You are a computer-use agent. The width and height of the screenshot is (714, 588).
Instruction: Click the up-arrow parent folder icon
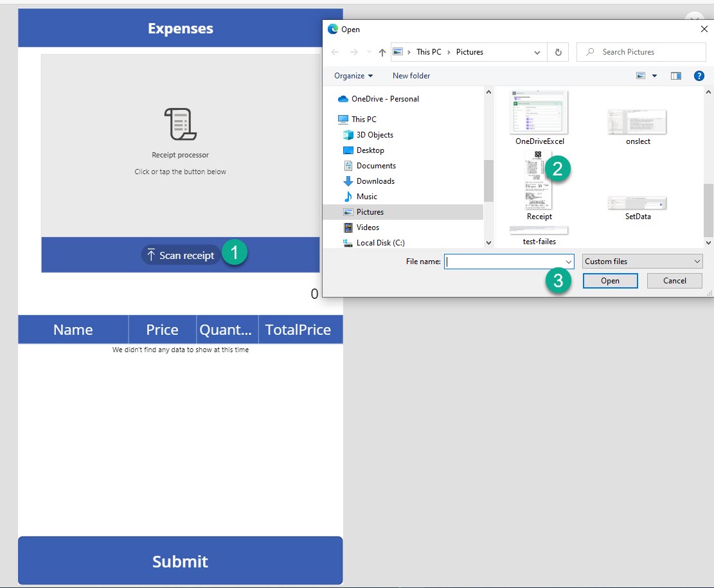382,52
